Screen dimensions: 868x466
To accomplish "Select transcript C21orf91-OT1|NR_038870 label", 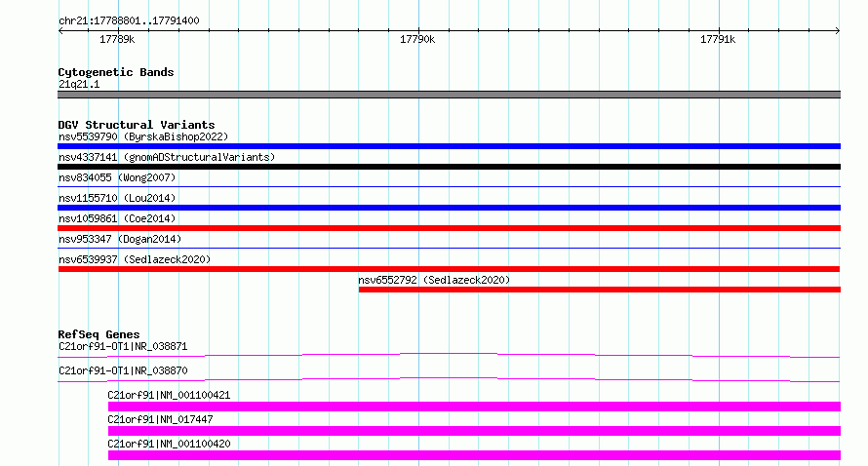I will 123,370.
